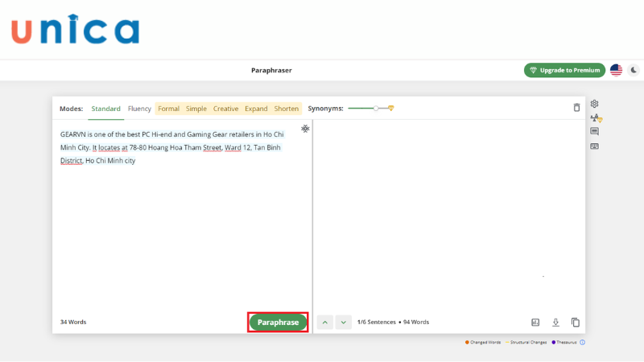Click the delete text trash icon
Viewport: 644px width, 362px height.
point(576,108)
